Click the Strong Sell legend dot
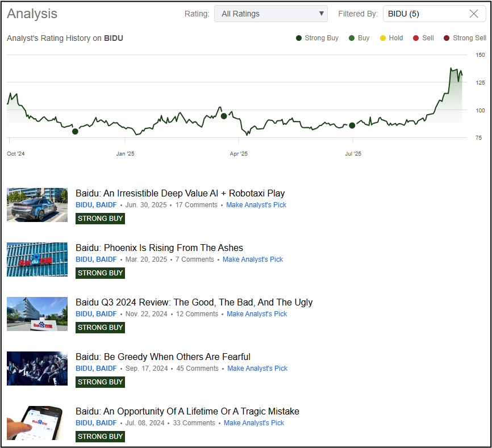Screen dimensions: 492x448 tap(447, 38)
